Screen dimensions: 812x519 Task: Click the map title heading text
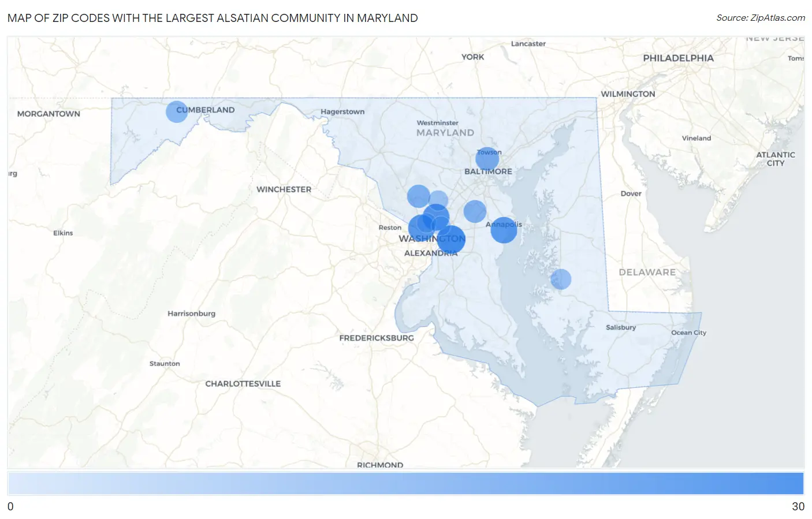tap(213, 18)
